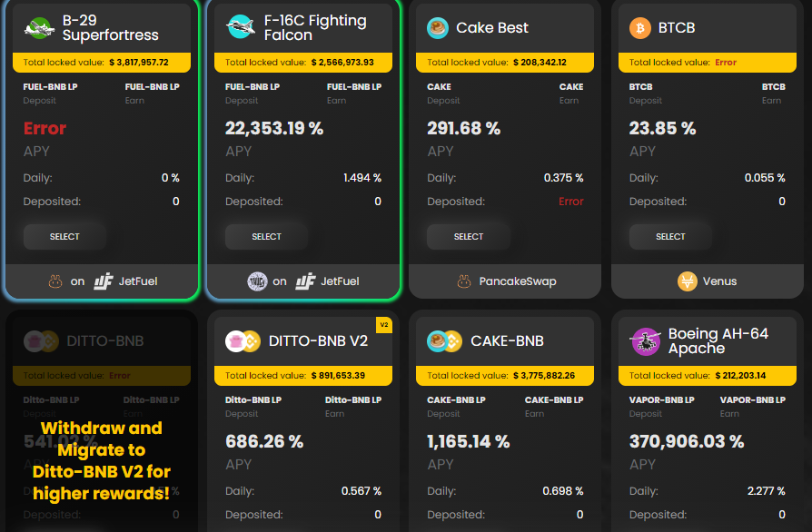The height and width of the screenshot is (532, 812).
Task: Click the 22,353.19 % APY value
Action: [x=274, y=128]
